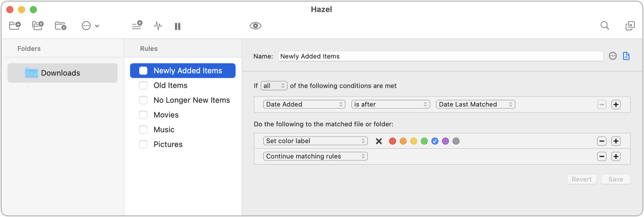The image size is (644, 217).
Task: Open the rule notes document icon
Action: click(x=626, y=56)
